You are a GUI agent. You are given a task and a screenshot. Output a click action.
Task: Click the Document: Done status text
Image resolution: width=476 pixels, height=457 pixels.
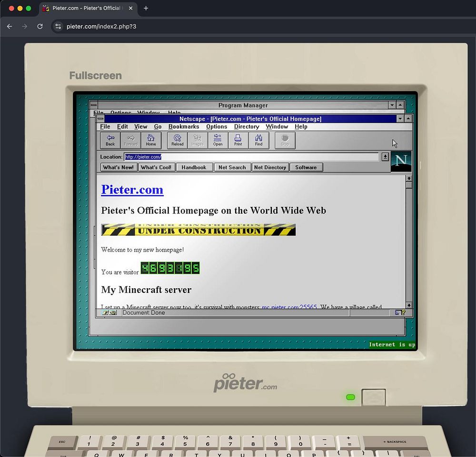coord(144,312)
